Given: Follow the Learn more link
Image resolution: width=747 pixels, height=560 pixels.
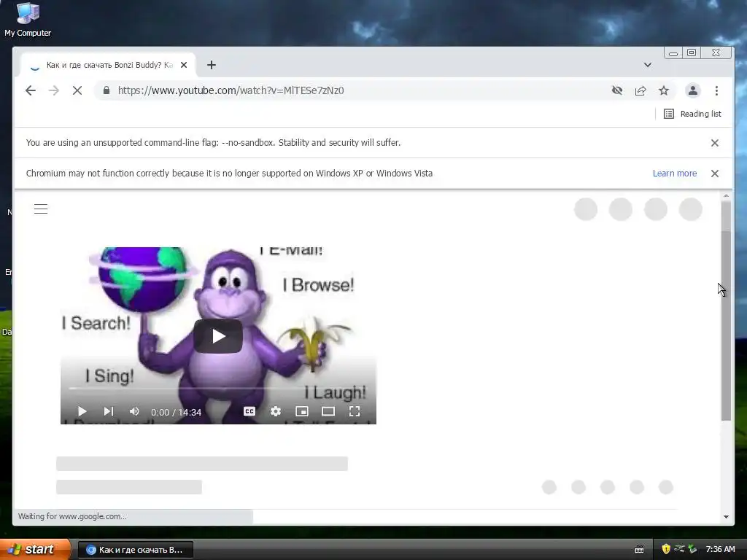Looking at the screenshot, I should 675,174.
